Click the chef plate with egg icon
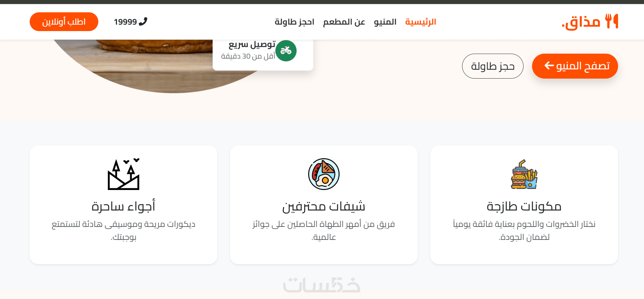This screenshot has width=644, height=299. click(324, 174)
